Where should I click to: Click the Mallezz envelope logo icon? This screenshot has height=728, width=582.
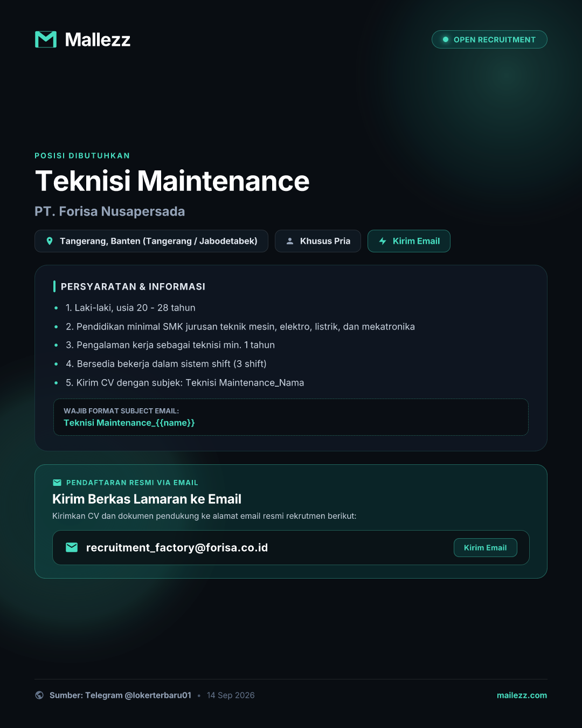click(46, 39)
